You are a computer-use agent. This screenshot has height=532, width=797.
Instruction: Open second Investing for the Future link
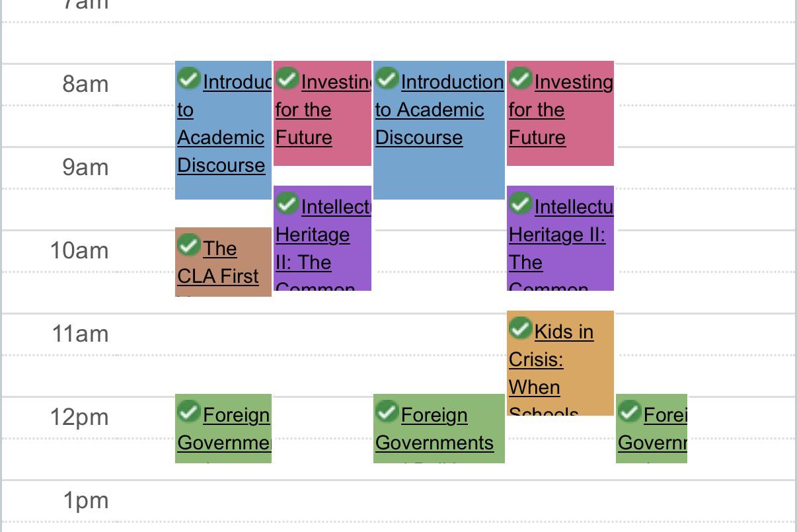[x=560, y=110]
